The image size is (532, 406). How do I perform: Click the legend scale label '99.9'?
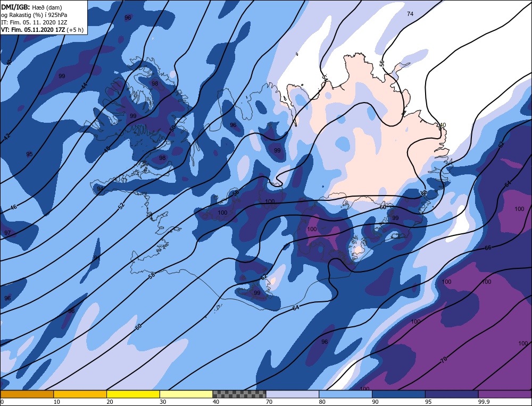[x=483, y=402]
